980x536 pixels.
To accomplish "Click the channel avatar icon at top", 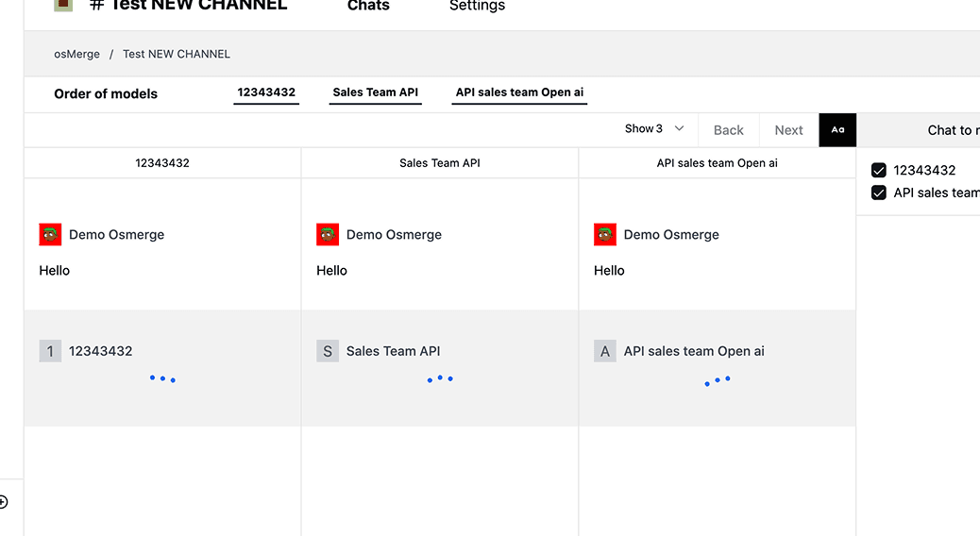I will tap(63, 4).
